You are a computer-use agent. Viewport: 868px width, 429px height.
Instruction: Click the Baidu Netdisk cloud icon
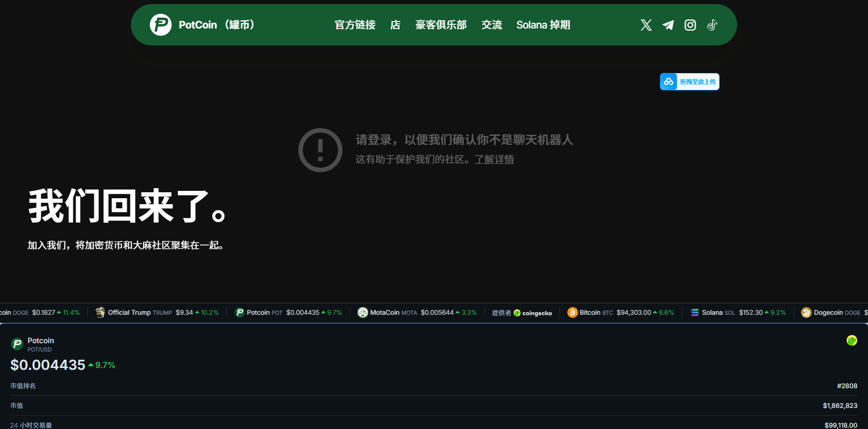670,82
